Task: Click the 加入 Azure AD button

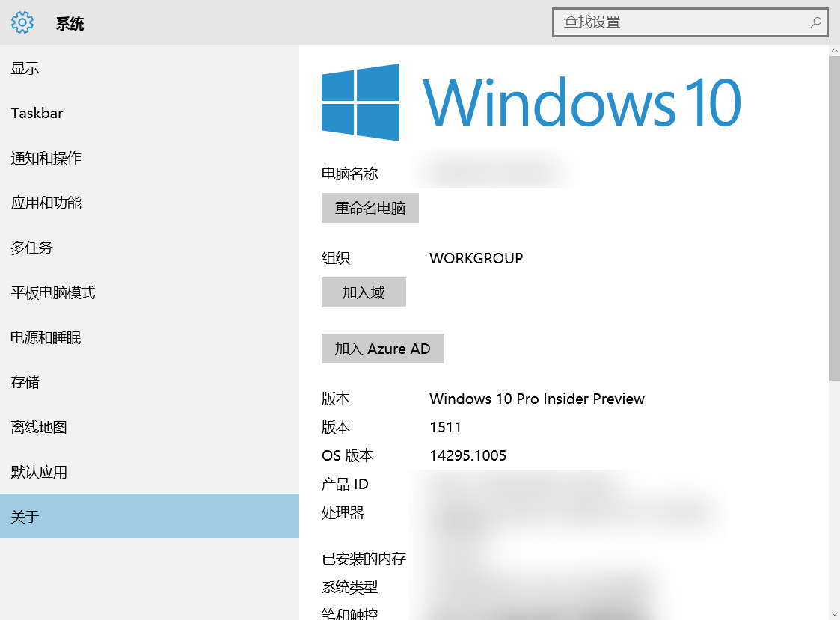Action: [x=382, y=349]
